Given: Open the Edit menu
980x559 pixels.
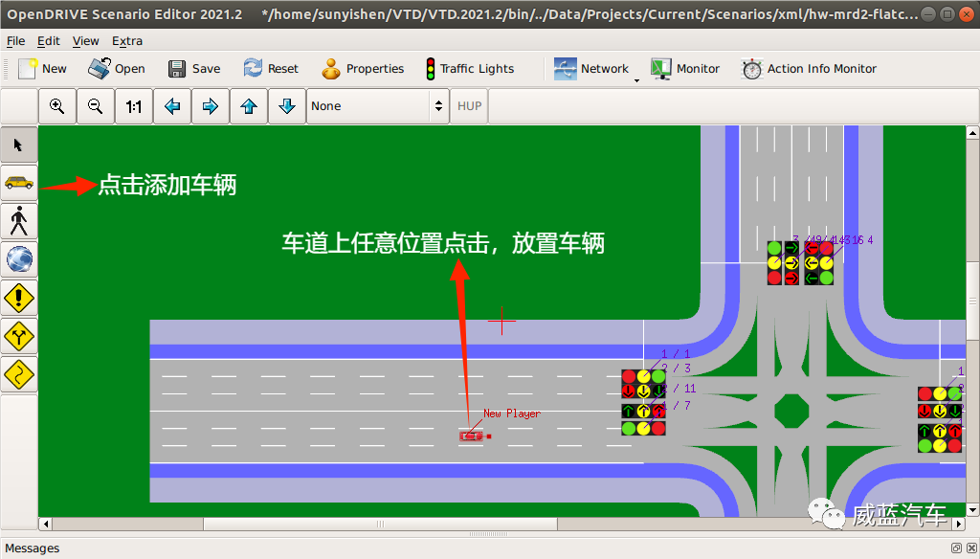Looking at the screenshot, I should click(48, 40).
